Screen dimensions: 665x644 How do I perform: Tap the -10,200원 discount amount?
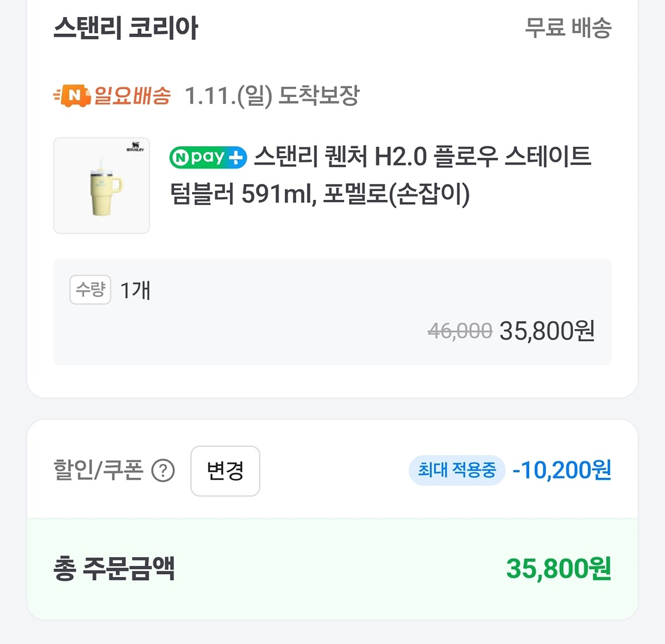click(x=561, y=471)
